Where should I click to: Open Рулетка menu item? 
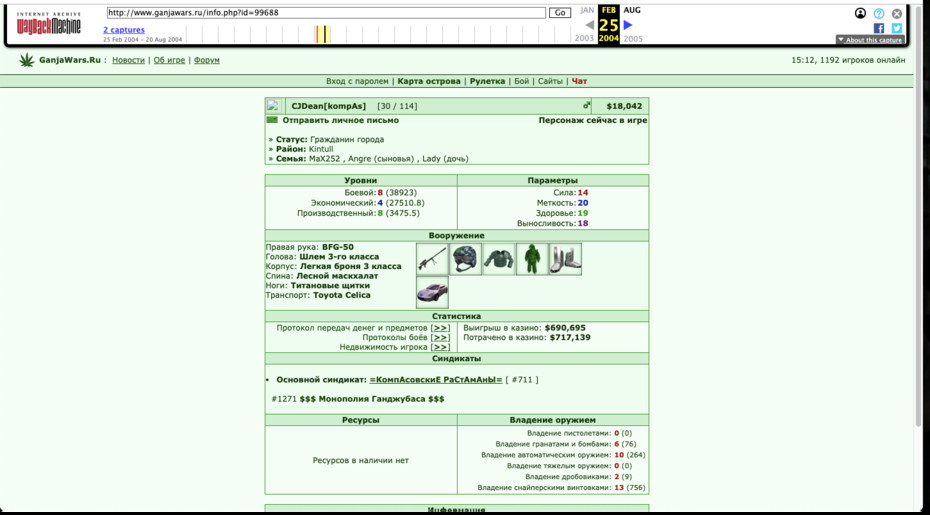click(488, 81)
